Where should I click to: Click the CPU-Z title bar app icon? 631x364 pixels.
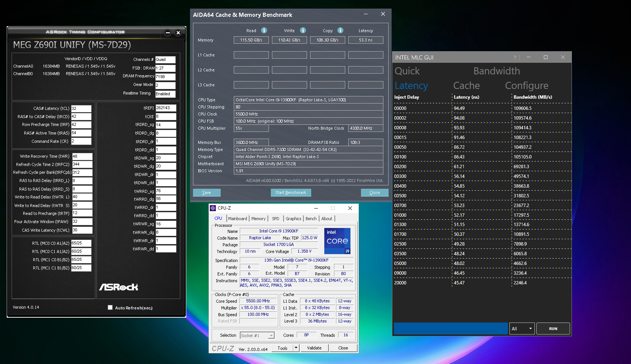[x=213, y=208]
